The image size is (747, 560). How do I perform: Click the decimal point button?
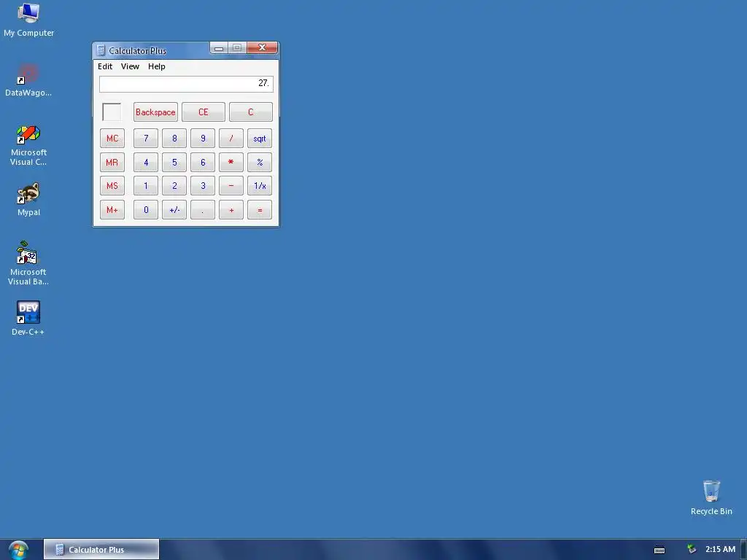click(203, 210)
